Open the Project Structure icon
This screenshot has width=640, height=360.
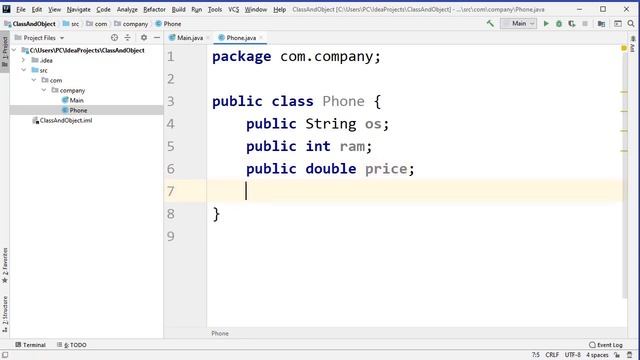[601, 24]
